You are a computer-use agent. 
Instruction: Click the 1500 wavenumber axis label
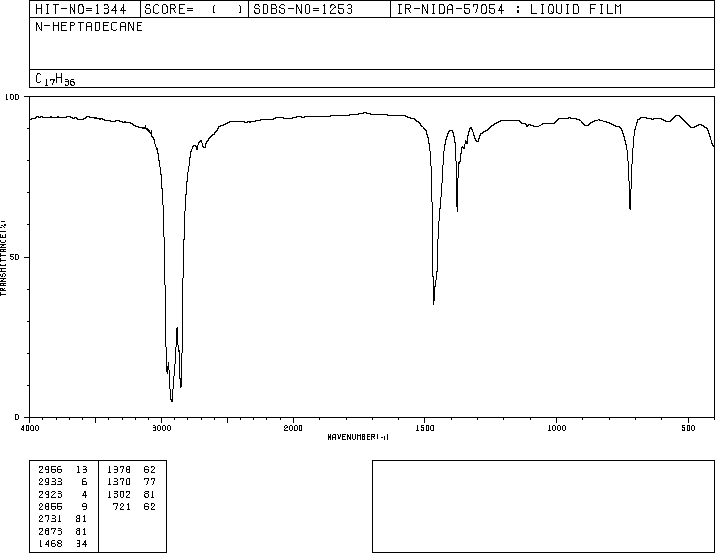point(425,428)
